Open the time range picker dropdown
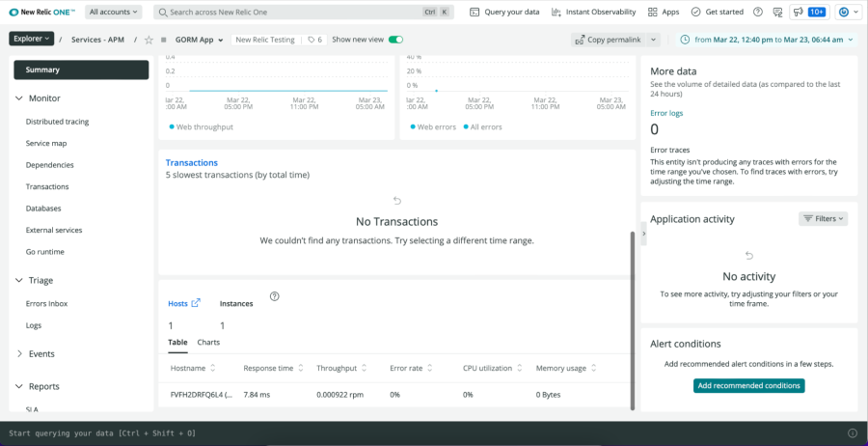868x446 pixels. pyautogui.click(x=767, y=40)
